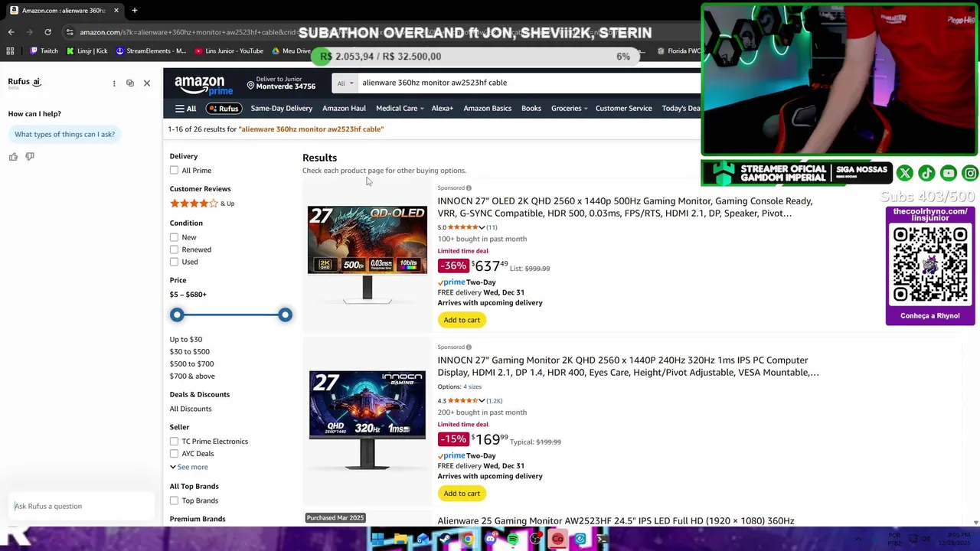Viewport: 980px width, 551px height.
Task: Open Customer Service nav item
Action: 624,109
